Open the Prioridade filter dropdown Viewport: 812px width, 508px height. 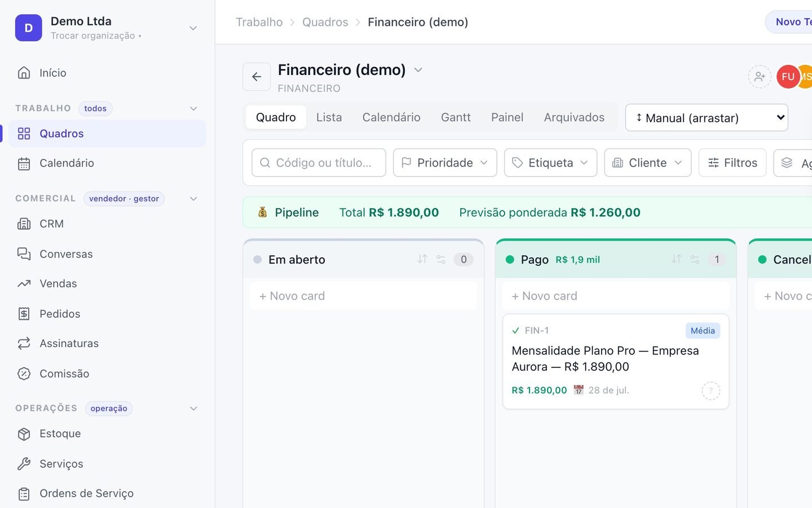(x=445, y=163)
